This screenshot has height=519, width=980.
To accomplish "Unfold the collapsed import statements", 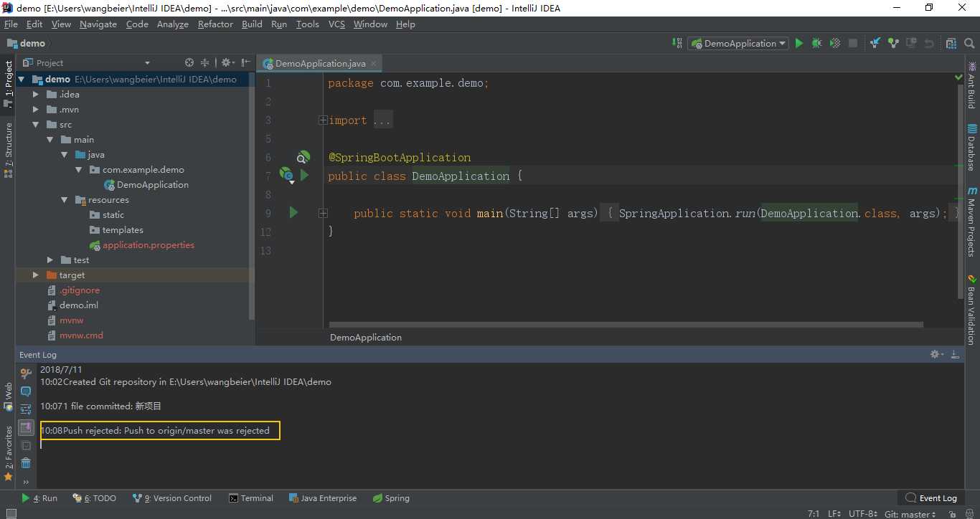I will pyautogui.click(x=324, y=120).
